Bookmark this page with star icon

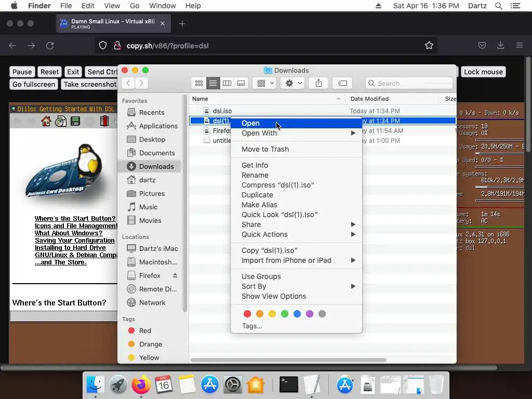point(429,46)
